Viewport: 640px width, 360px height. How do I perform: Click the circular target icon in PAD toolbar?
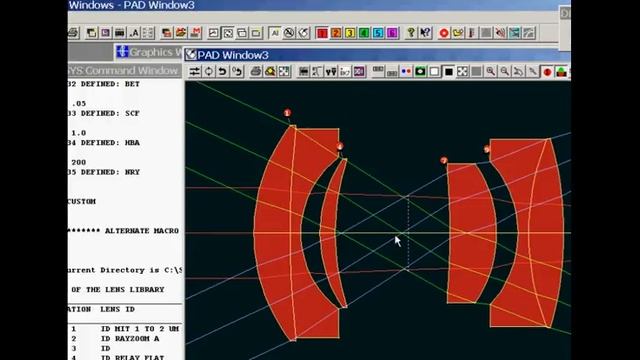pyautogui.click(x=209, y=72)
